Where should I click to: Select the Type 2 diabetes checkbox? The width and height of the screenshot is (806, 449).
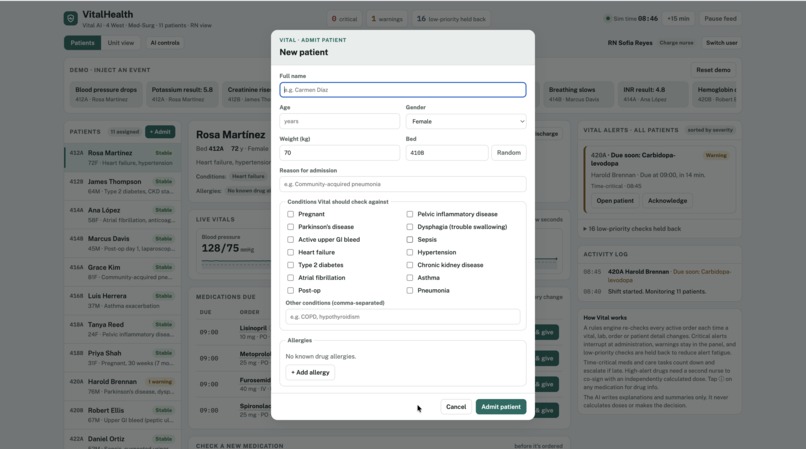pos(290,265)
